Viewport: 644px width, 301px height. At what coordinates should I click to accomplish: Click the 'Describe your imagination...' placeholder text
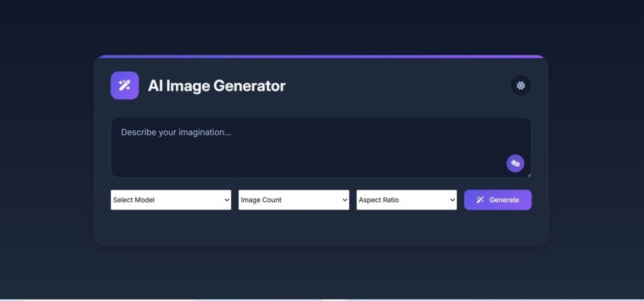tap(176, 133)
